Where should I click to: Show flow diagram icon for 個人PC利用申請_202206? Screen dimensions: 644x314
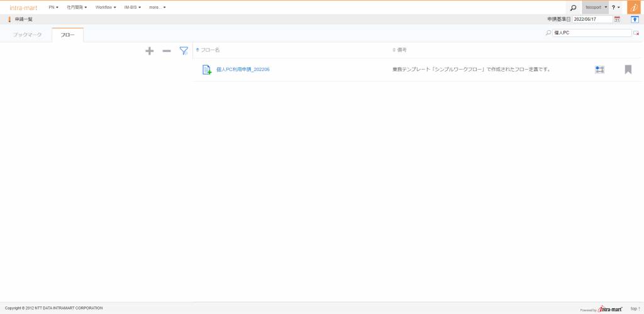point(599,70)
